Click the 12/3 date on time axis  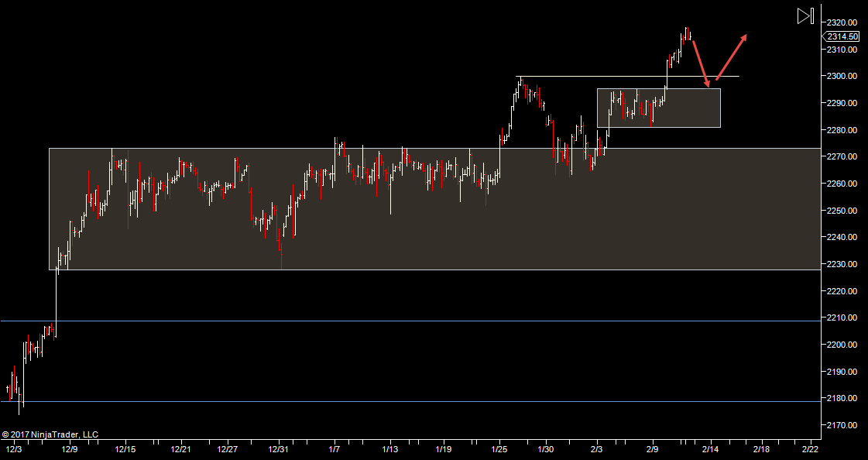point(14,449)
